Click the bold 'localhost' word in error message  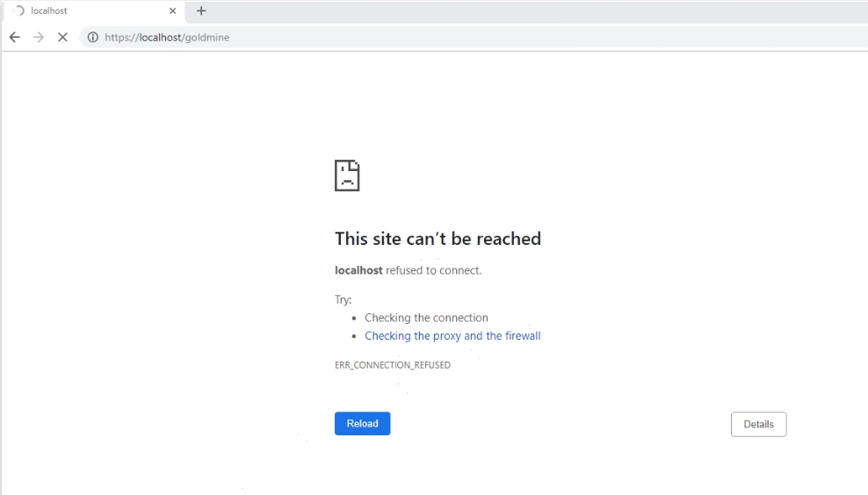point(358,270)
